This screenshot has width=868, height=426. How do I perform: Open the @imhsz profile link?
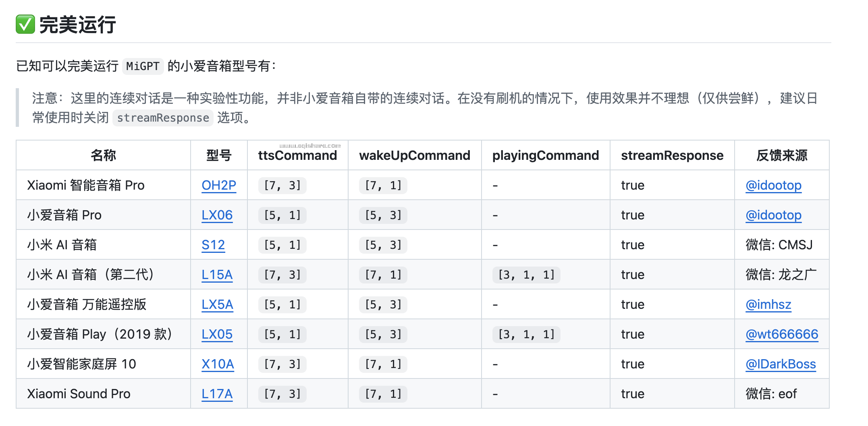(x=768, y=304)
